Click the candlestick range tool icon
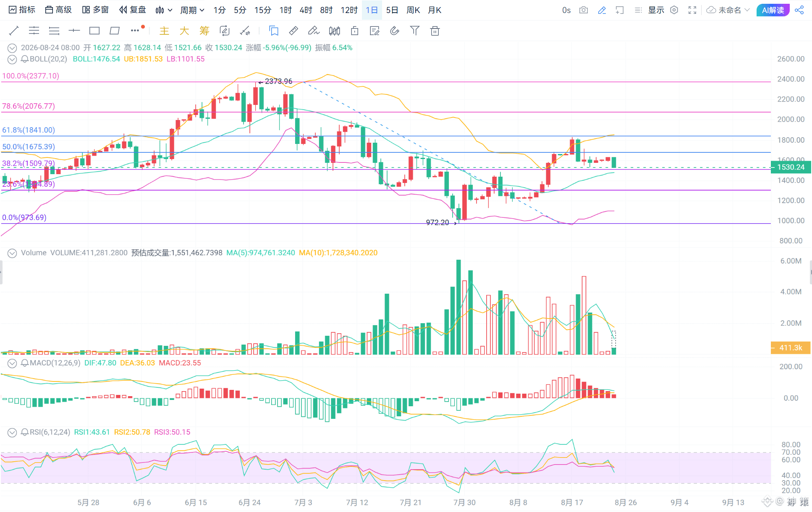The image size is (812, 512). click(x=335, y=31)
